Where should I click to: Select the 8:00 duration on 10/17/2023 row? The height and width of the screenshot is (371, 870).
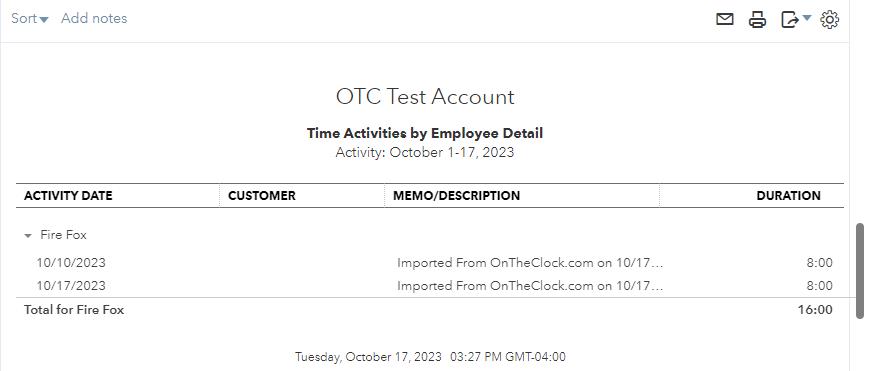tap(820, 286)
